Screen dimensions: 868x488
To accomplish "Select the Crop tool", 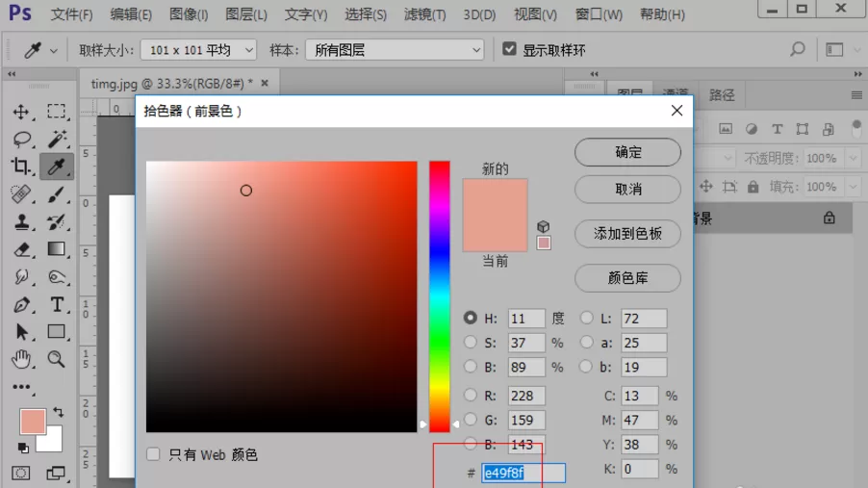I will tap(21, 167).
